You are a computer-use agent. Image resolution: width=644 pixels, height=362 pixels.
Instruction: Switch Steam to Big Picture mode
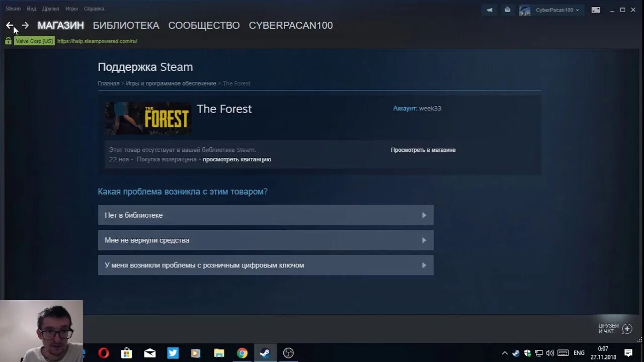pyautogui.click(x=596, y=10)
